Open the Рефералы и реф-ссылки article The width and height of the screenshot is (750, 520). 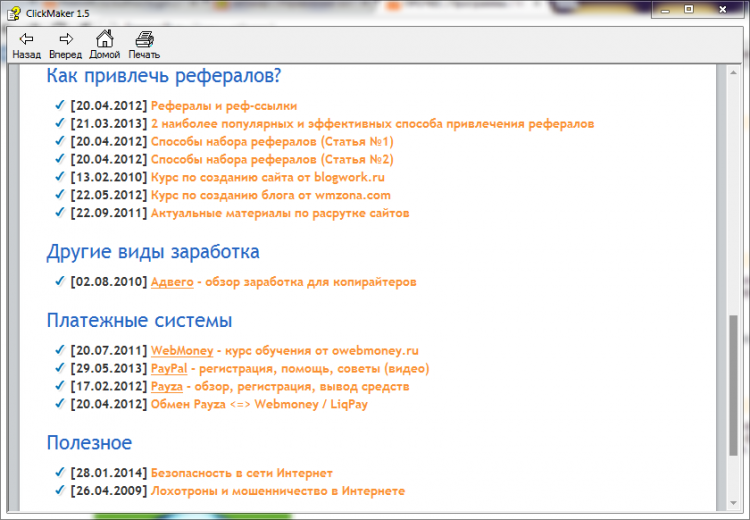pyautogui.click(x=224, y=106)
